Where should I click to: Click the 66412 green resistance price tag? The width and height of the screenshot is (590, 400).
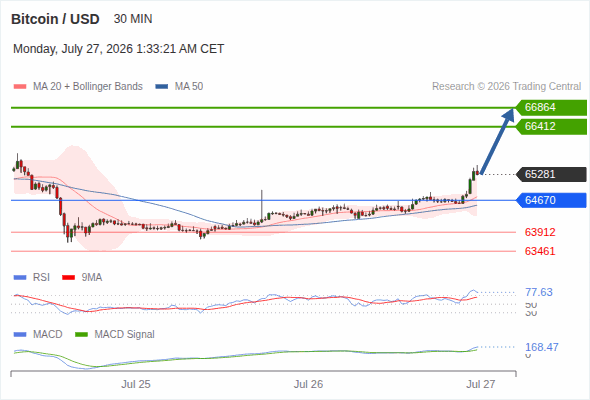[x=551, y=126]
